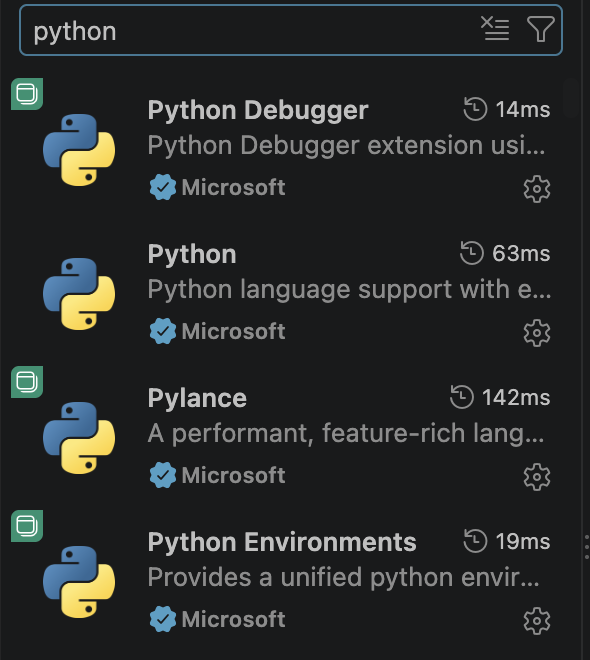Click description 'A performant, feature-rich lang...'

coord(346,434)
